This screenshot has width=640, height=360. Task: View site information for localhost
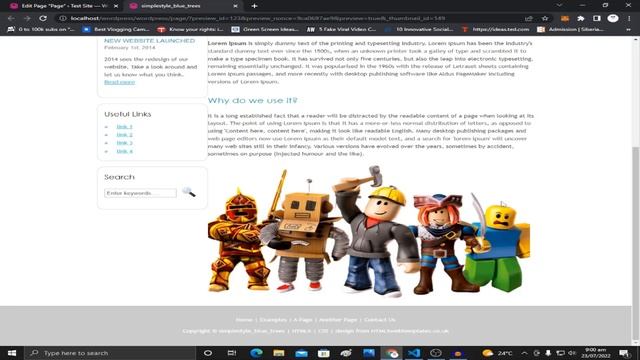[62, 18]
